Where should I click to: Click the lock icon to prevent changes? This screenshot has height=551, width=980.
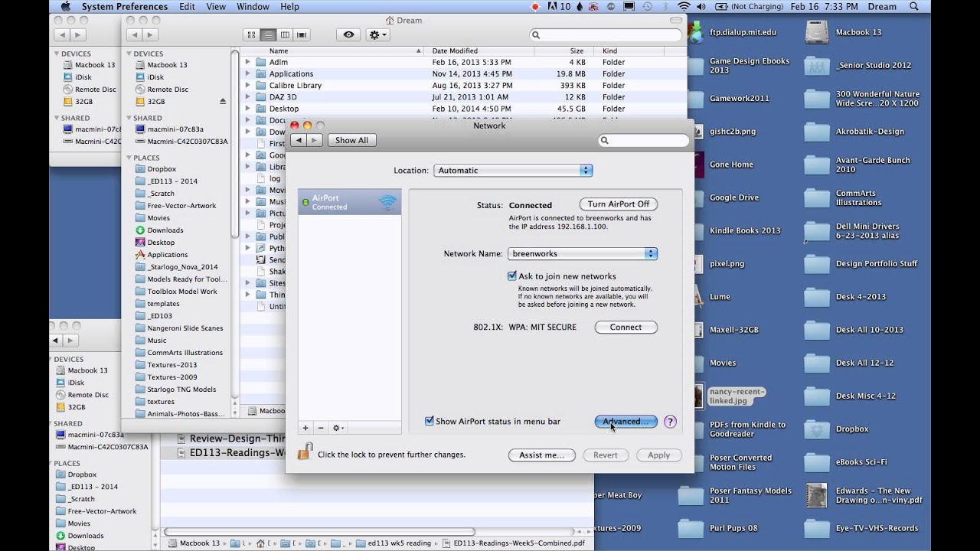coord(305,451)
